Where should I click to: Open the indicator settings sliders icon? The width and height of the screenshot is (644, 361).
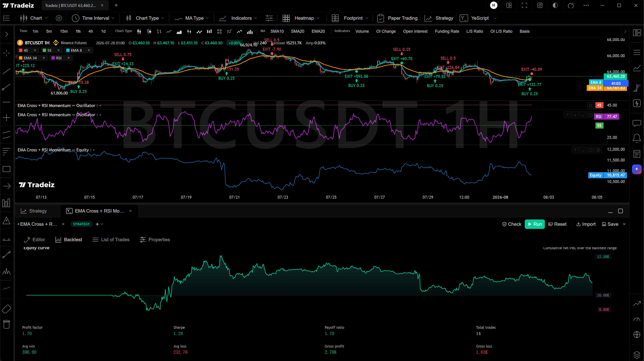pos(269,18)
